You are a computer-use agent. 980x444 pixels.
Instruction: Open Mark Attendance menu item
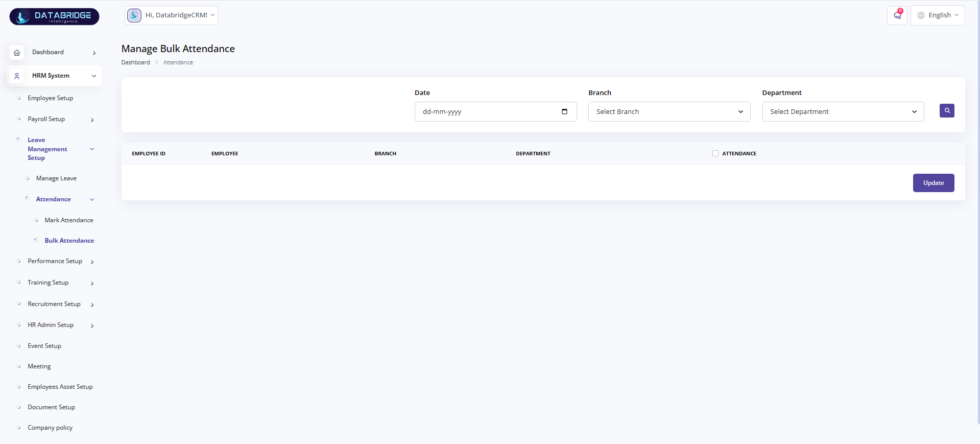point(69,220)
